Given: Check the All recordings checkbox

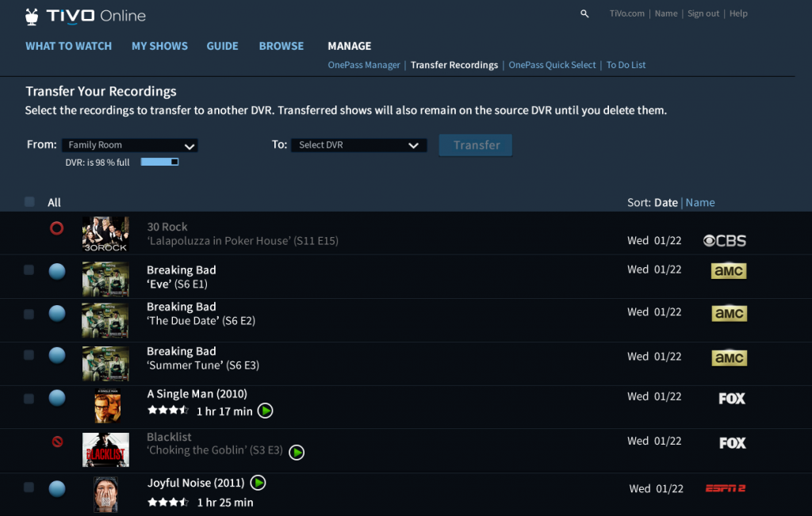Looking at the screenshot, I should coord(29,202).
